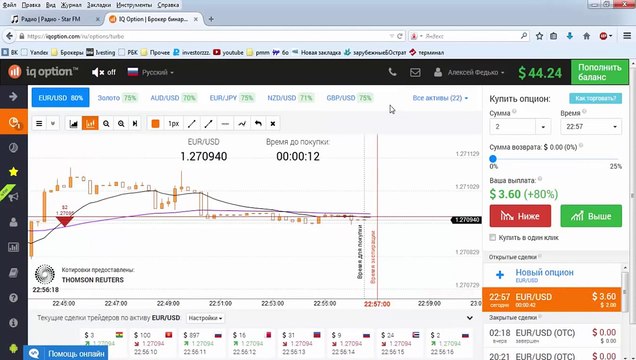Open the Алексей Федько account menu
This screenshot has width=636, height=360.
coord(469,72)
